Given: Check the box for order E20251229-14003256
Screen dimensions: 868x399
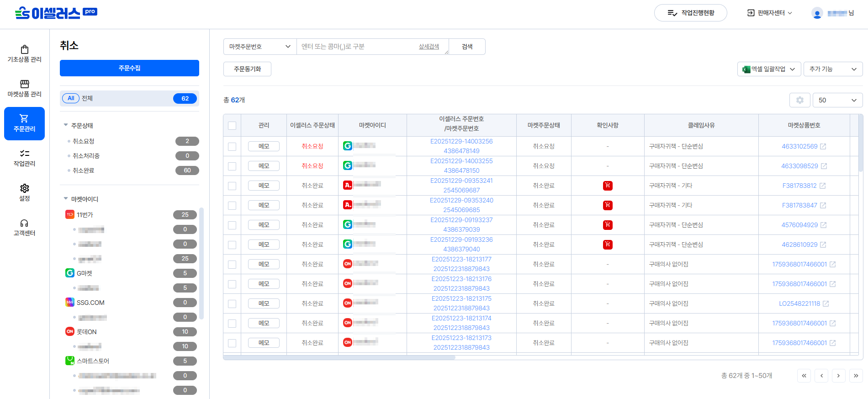Looking at the screenshot, I should pyautogui.click(x=232, y=147).
